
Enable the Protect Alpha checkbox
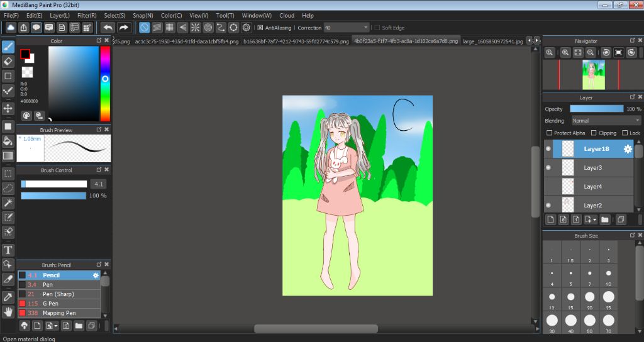(x=550, y=133)
